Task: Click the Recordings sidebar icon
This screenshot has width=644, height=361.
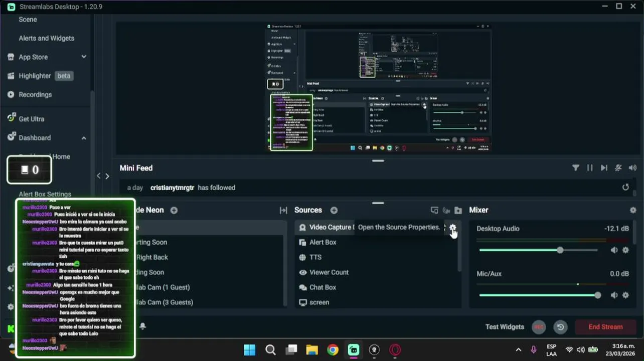Action: pyautogui.click(x=11, y=95)
